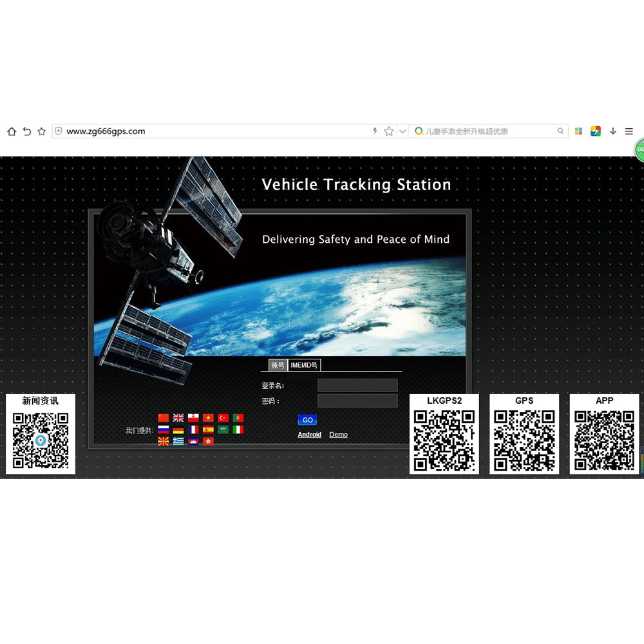Screen dimensions: 644x644
Task: Open the browser hamburger menu
Action: pyautogui.click(x=629, y=131)
